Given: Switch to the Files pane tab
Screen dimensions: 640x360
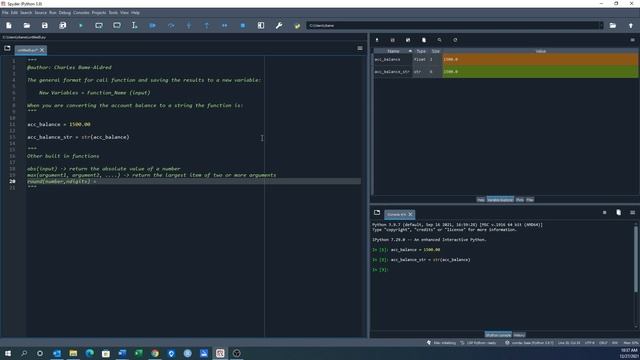Looking at the screenshot, I should pyautogui.click(x=530, y=200).
